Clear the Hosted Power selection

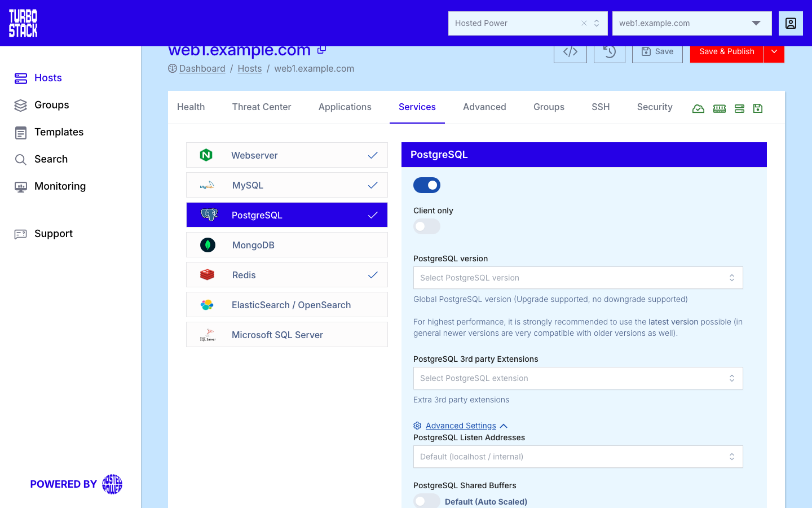[584, 23]
